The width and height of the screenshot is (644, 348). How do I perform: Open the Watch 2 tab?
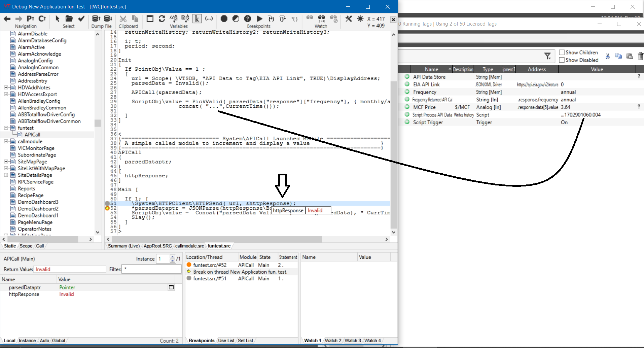(333, 341)
